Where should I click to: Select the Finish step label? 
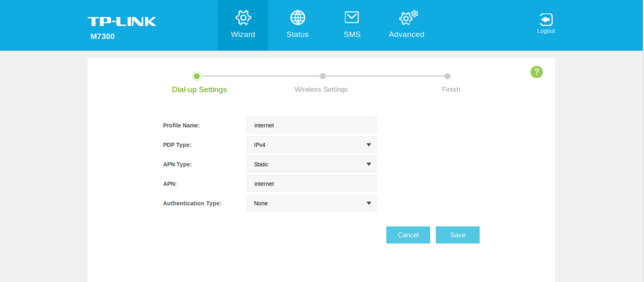[451, 89]
